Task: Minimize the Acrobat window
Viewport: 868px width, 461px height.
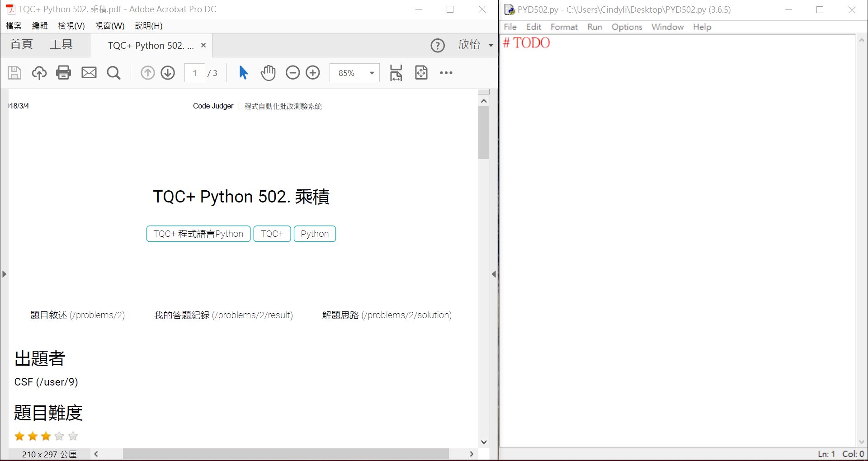Action: [419, 9]
